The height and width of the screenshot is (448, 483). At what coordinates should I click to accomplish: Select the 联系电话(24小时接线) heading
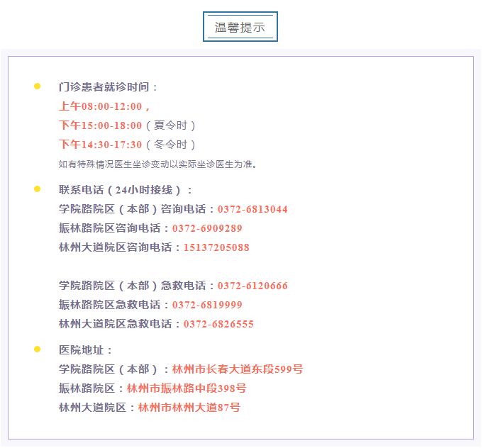pyautogui.click(x=126, y=190)
